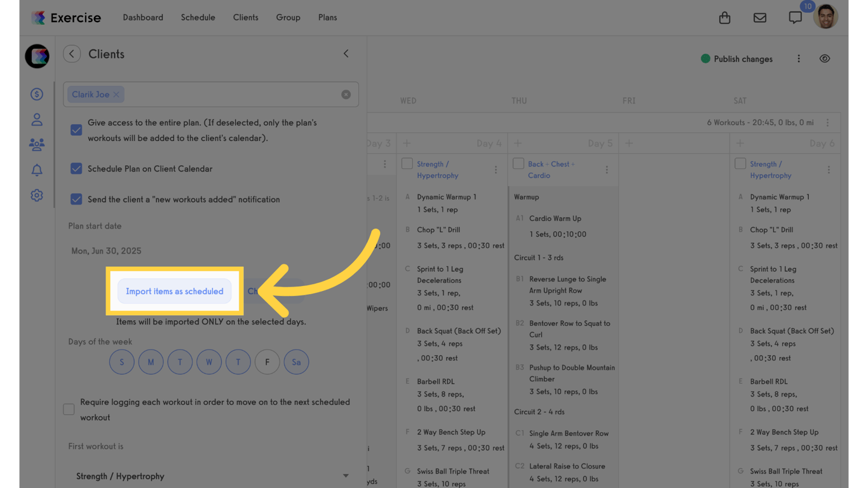Remove the 'Clarik Joe' client chip
The height and width of the screenshot is (488, 868).
(116, 94)
